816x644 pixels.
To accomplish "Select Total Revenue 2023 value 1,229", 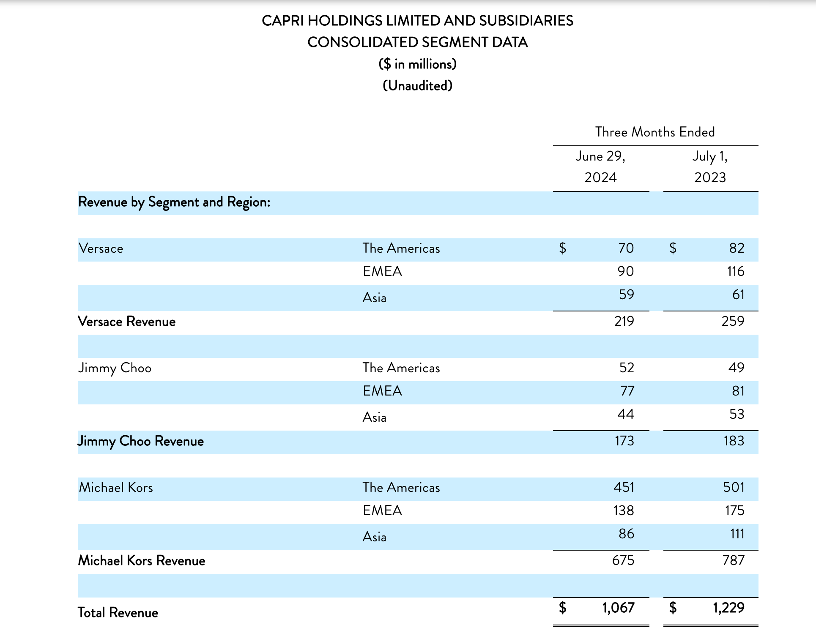I will 728,608.
